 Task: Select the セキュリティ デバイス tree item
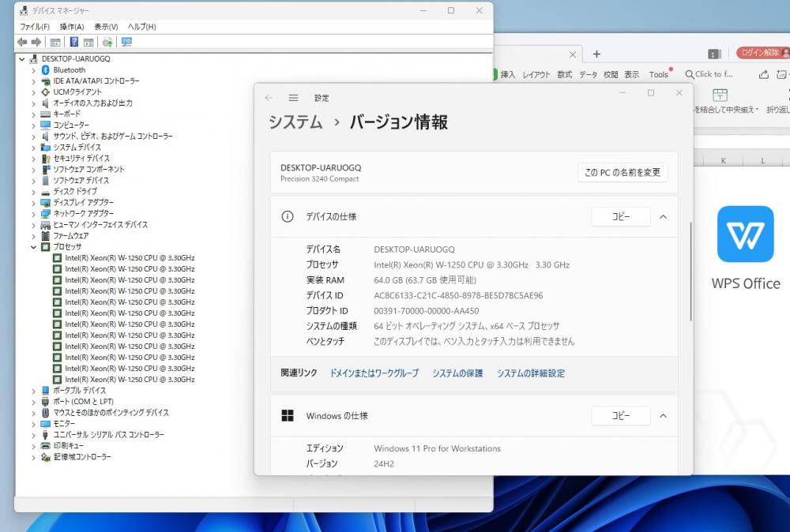[x=81, y=158]
